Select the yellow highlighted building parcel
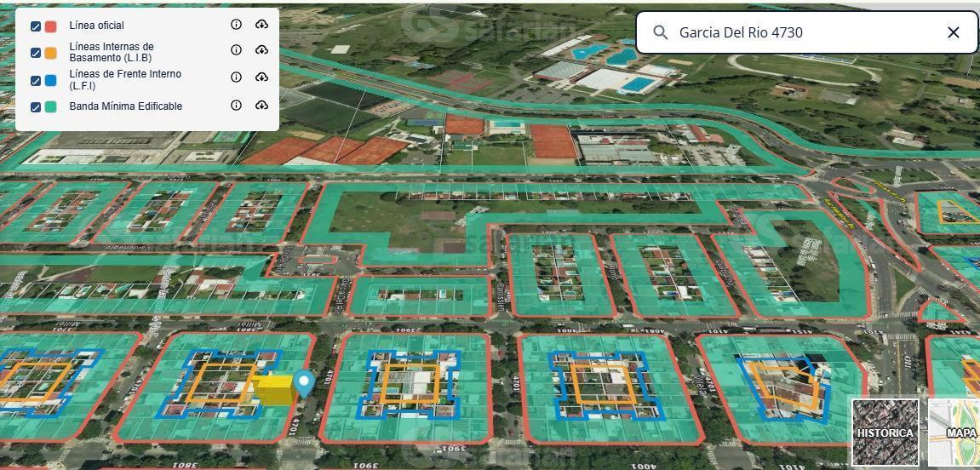This screenshot has height=470, width=980. point(274,390)
